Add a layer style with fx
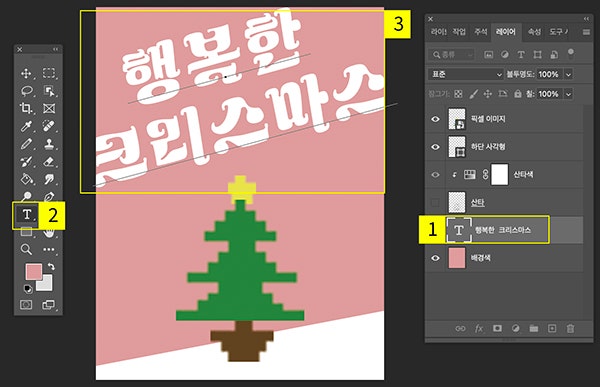600x387 pixels. tap(479, 328)
